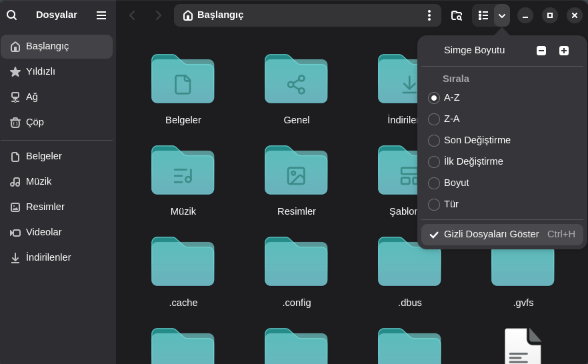
Task: Open the .config hidden folder
Action: pos(296,268)
